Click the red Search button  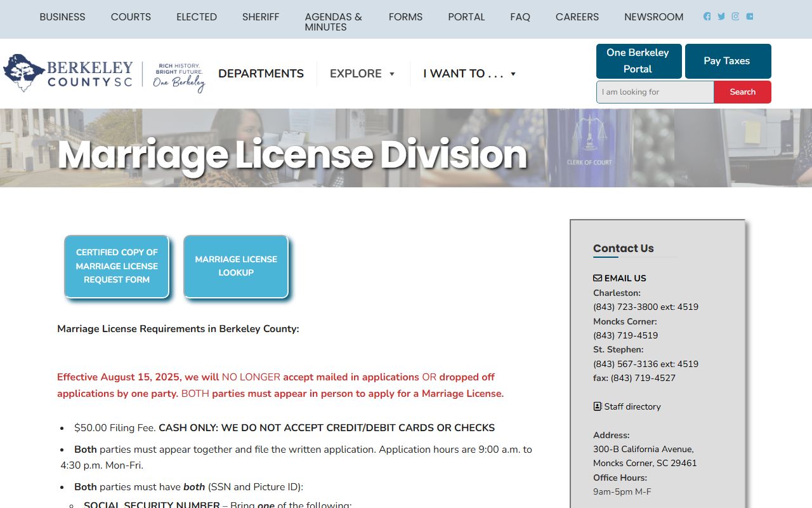[742, 92]
